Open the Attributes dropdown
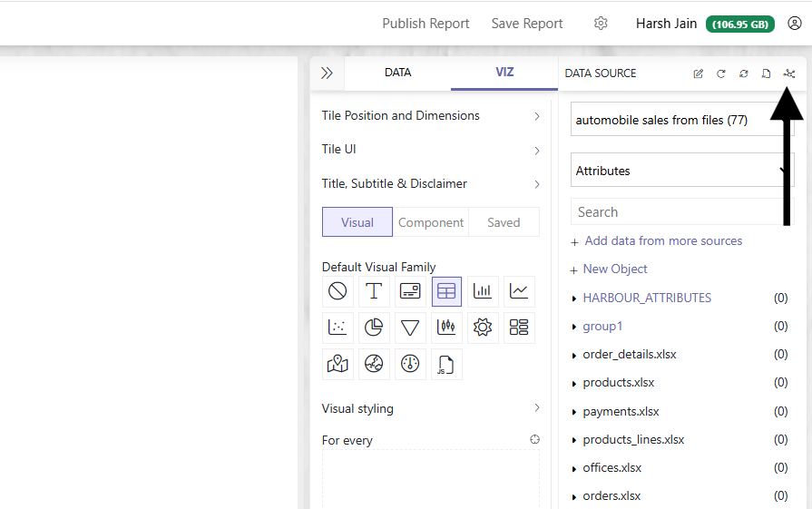Viewport: 812px width, 509px height. click(x=682, y=171)
